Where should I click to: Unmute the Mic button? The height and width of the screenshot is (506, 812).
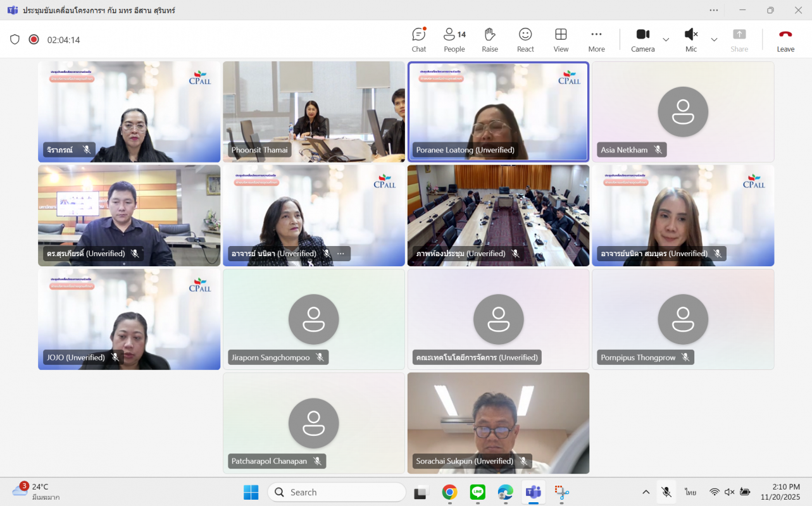(690, 39)
